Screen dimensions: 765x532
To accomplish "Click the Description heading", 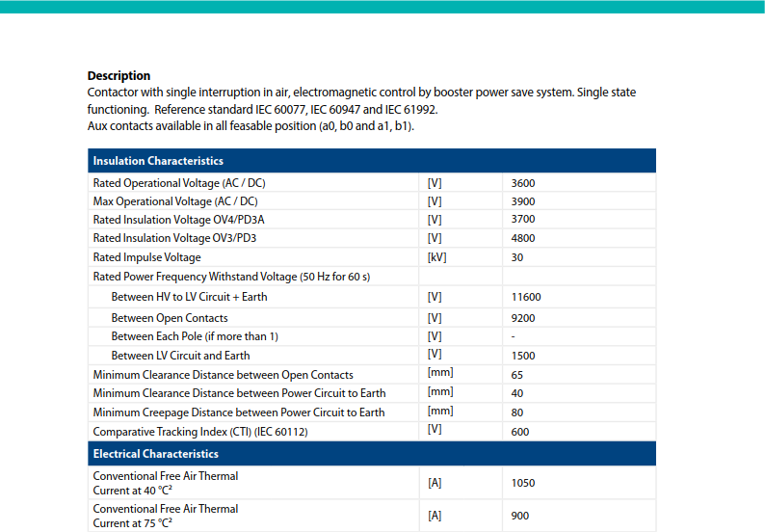I will click(119, 75).
